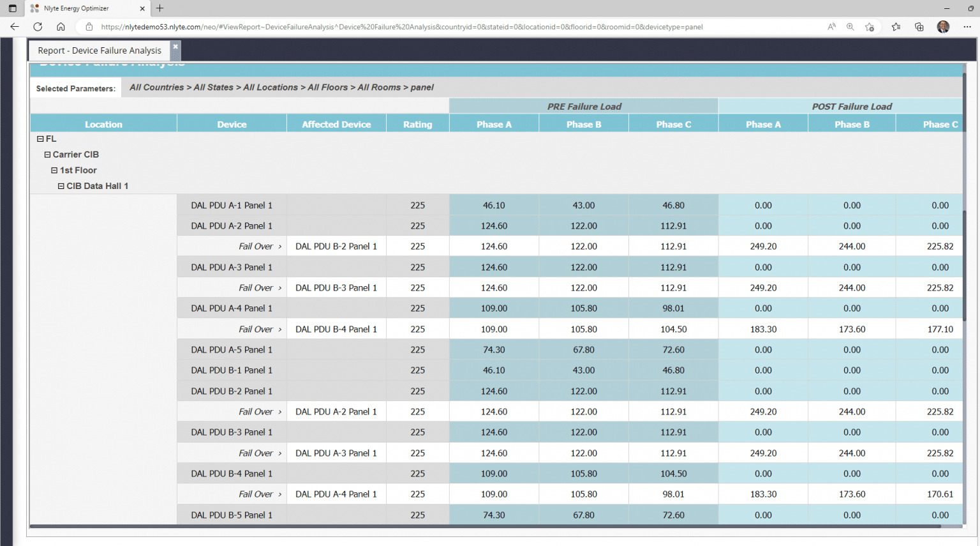The height and width of the screenshot is (546, 980).
Task: Open the Collections panel
Action: pos(919,27)
